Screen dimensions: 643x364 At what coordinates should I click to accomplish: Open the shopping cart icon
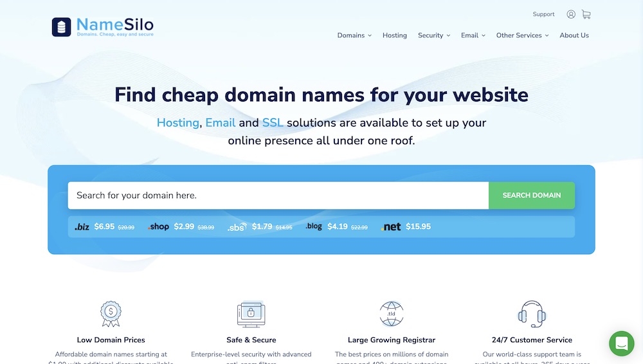coord(586,14)
